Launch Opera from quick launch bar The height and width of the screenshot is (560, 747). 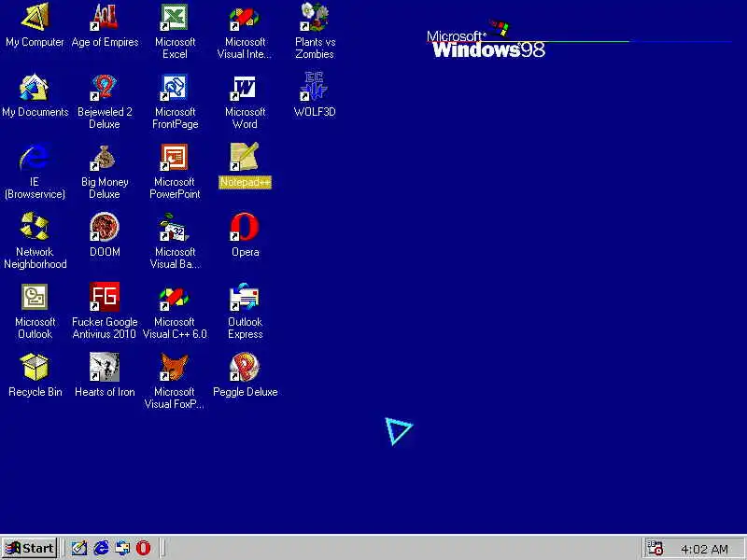144,548
